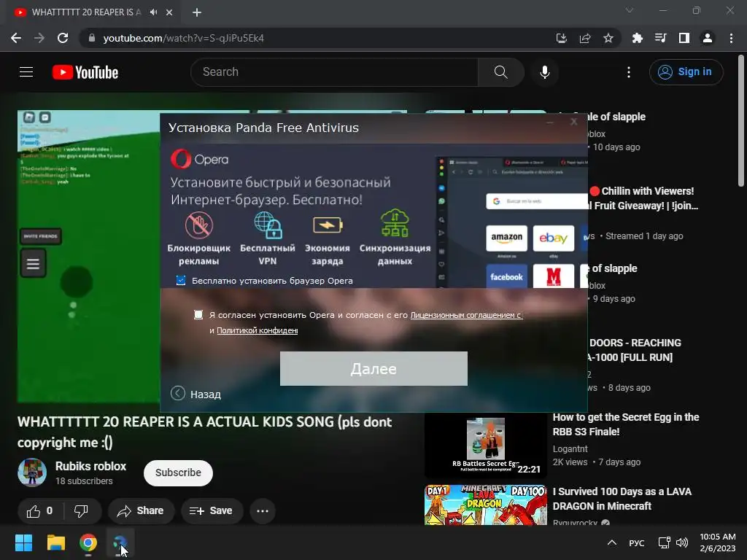Viewport: 747px width, 560px height.
Task: Open YouTube settings three-dot menu
Action: 629,72
